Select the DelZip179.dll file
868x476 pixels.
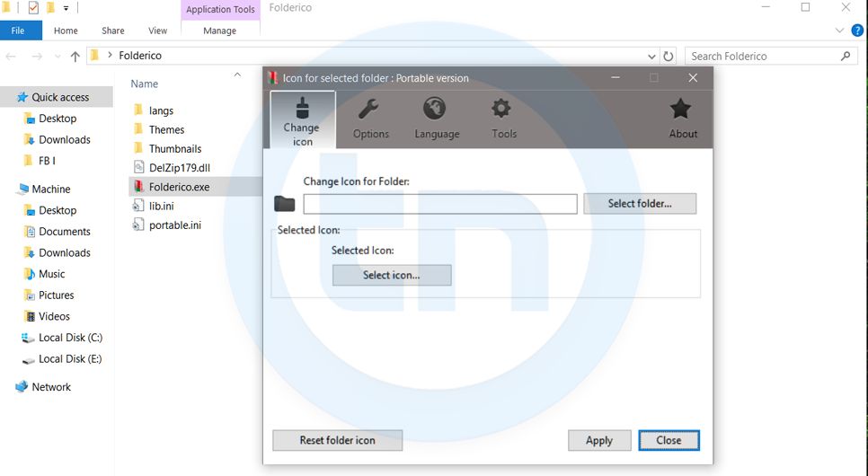click(x=180, y=168)
